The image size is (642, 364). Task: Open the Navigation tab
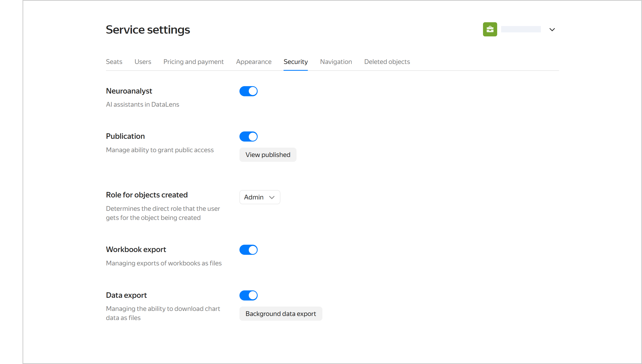pos(336,62)
